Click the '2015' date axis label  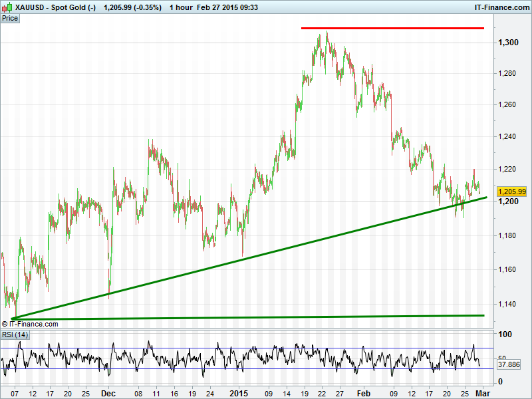click(239, 394)
